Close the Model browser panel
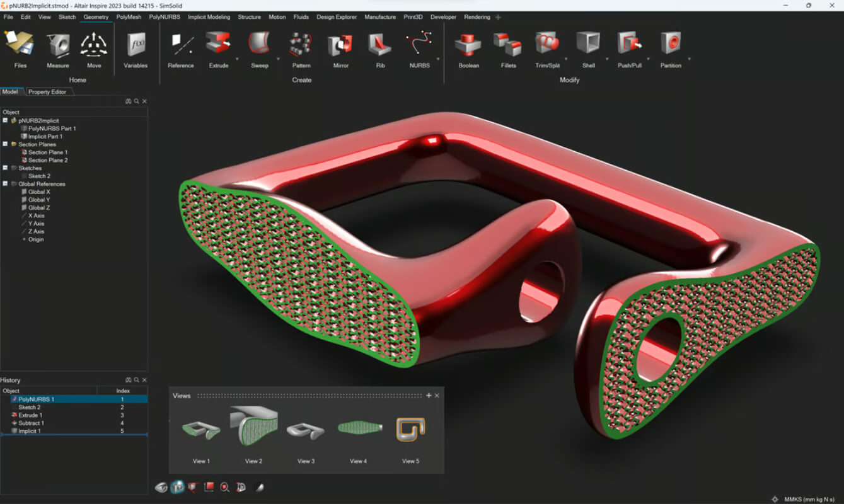 coord(144,101)
